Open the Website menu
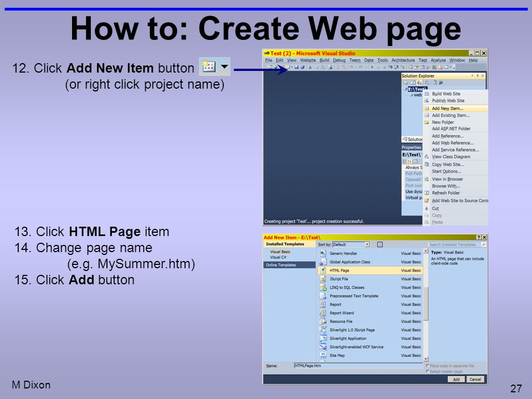 tap(308, 60)
